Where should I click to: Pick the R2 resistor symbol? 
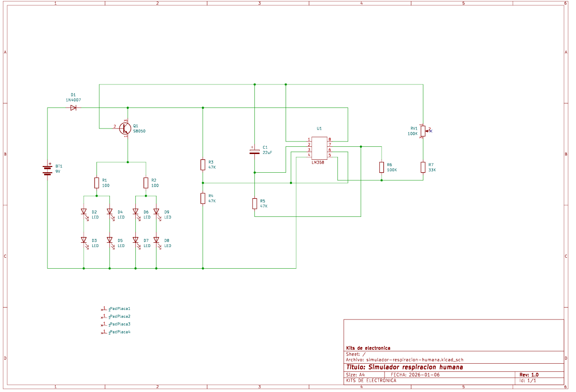point(146,183)
